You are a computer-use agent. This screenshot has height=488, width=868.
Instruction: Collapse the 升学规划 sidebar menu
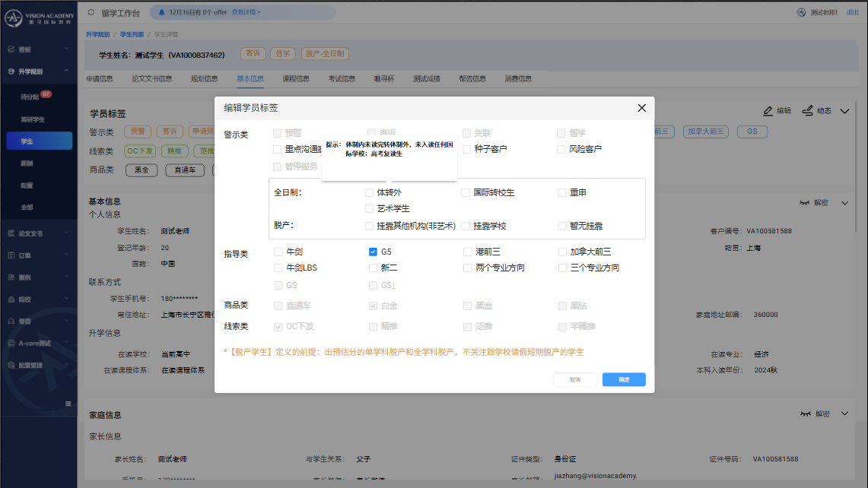click(x=67, y=71)
